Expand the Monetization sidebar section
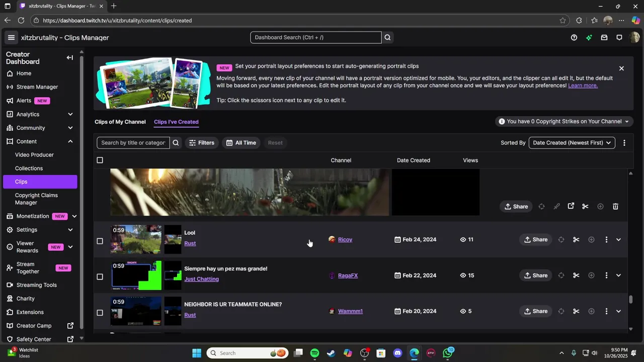644x362 pixels. [x=74, y=216]
